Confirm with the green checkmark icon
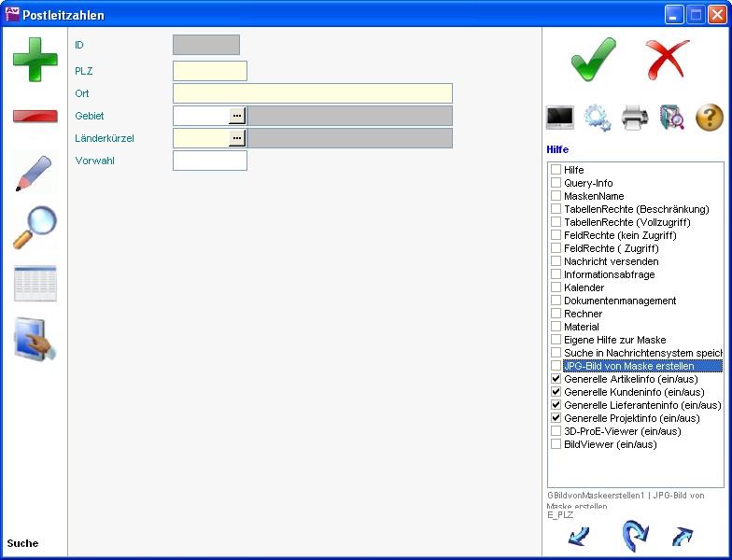This screenshot has width=732, height=560. (594, 60)
